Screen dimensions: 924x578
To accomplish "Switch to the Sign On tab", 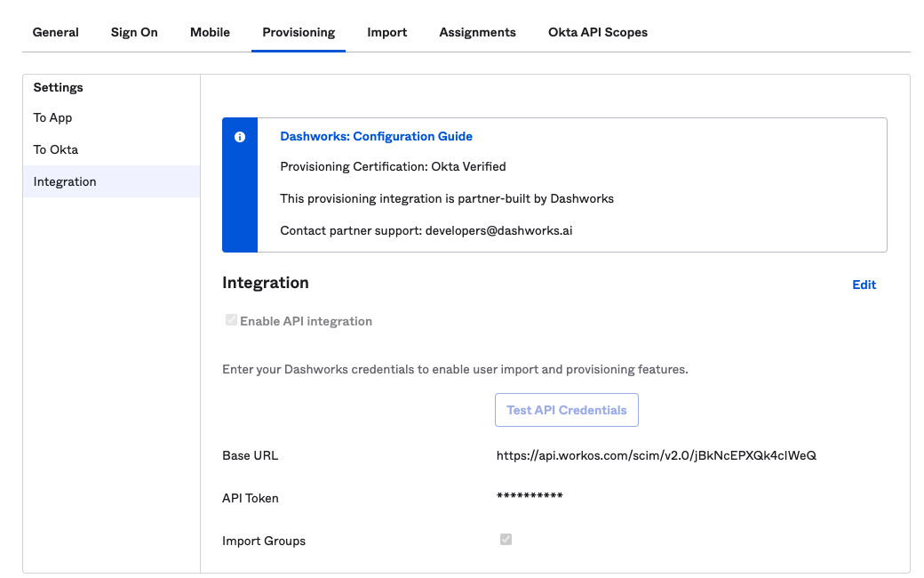I will coord(134,32).
